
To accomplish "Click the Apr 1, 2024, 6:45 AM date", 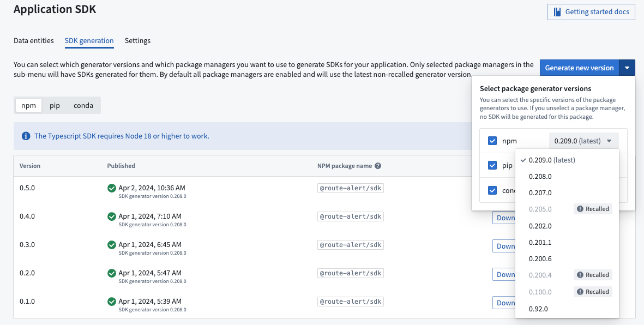I will pyautogui.click(x=150, y=244).
